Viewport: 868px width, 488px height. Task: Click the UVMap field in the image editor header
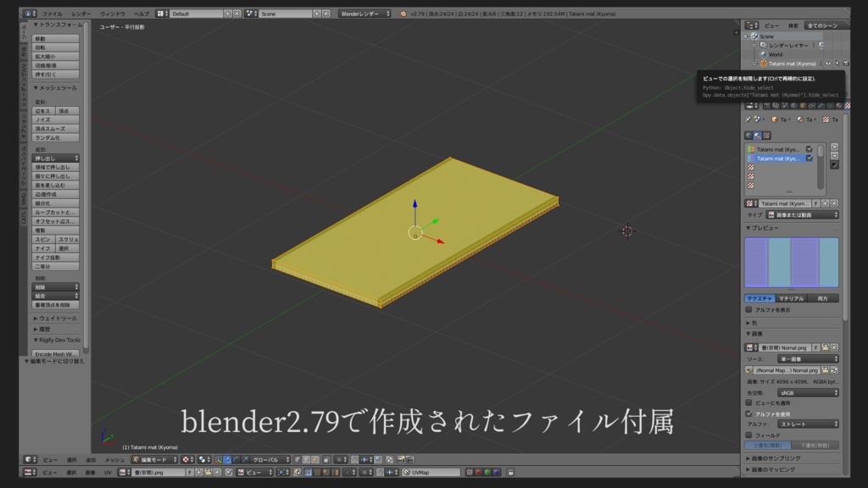pos(431,473)
